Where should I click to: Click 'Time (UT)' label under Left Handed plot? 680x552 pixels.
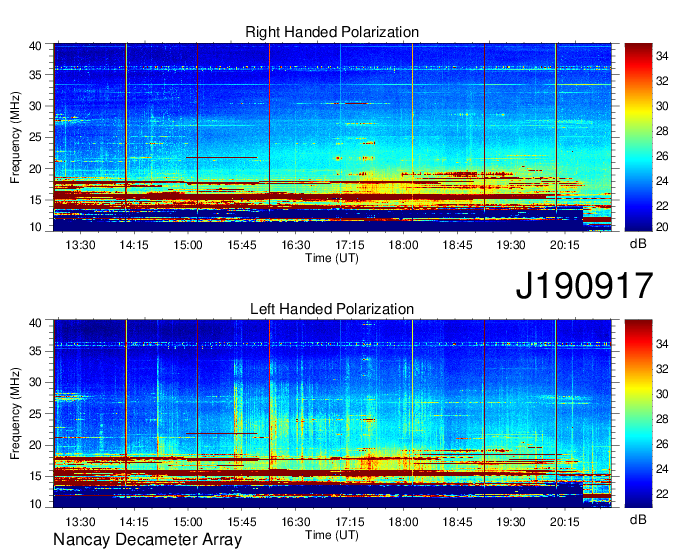(x=332, y=535)
